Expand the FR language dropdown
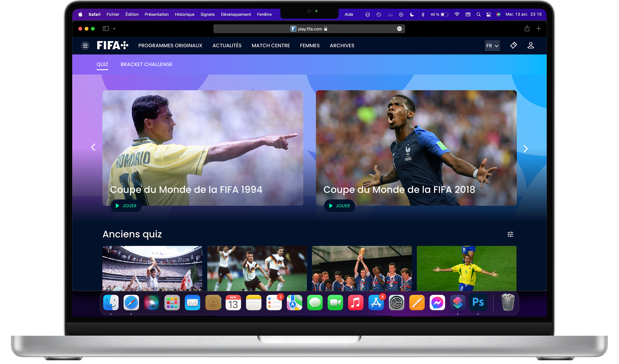 pos(492,46)
